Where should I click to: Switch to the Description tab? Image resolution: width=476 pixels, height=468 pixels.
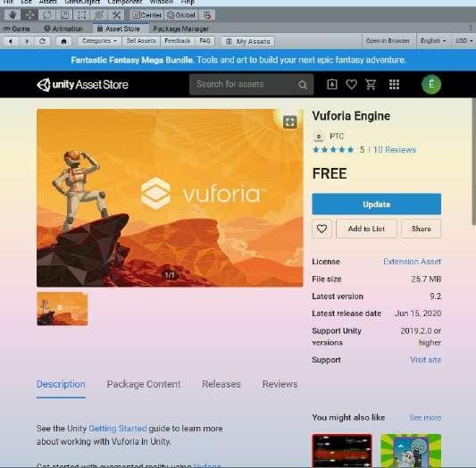click(61, 385)
